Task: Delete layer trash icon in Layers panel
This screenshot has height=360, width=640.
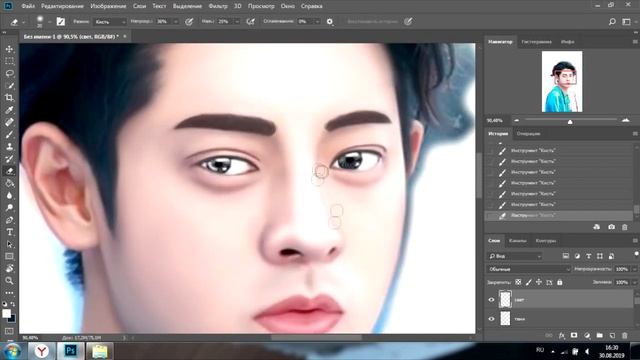Action: click(x=624, y=336)
